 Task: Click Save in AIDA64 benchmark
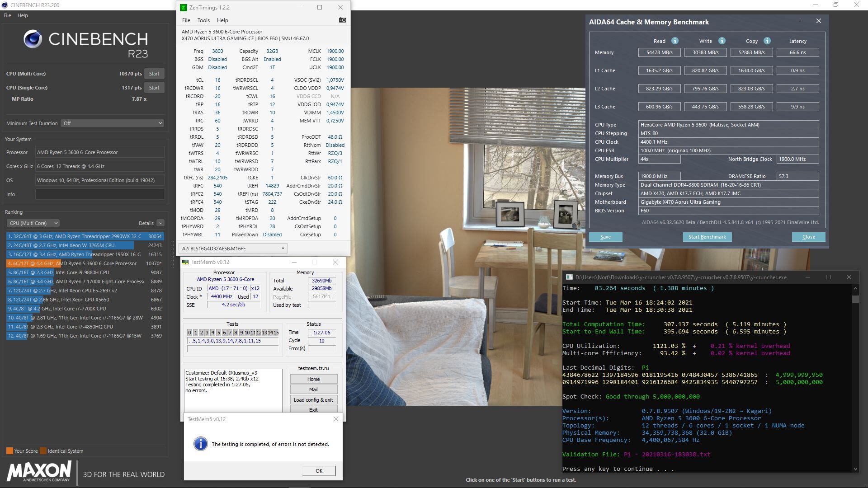605,237
